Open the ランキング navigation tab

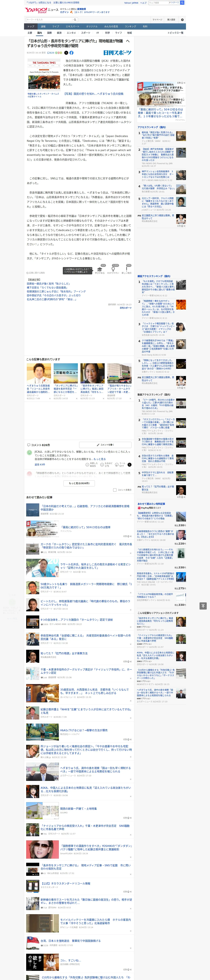click(130, 27)
